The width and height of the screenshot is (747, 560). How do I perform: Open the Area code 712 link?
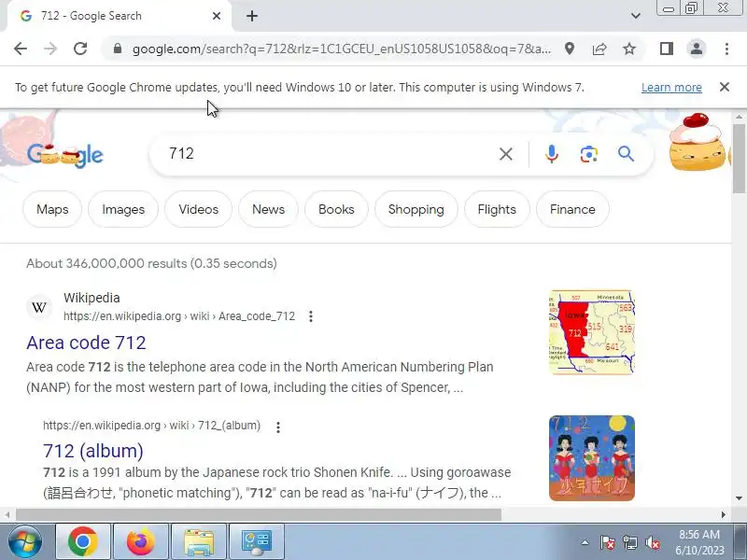click(86, 343)
